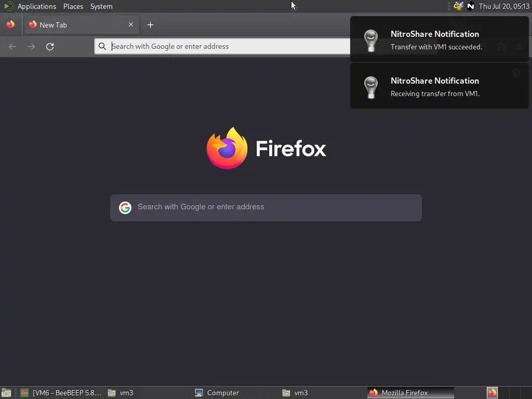Open Firefox View pinned icon
The height and width of the screenshot is (399, 532).
coord(10,24)
